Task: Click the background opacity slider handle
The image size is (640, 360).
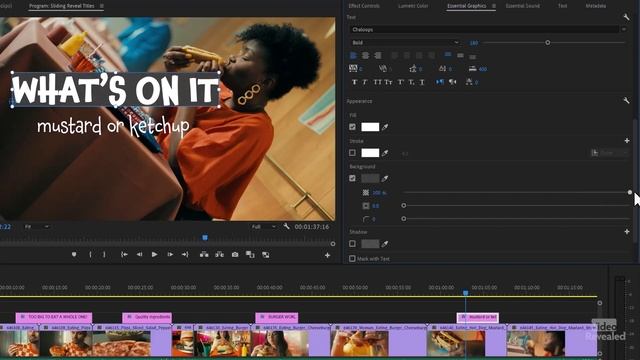Action: tap(630, 192)
